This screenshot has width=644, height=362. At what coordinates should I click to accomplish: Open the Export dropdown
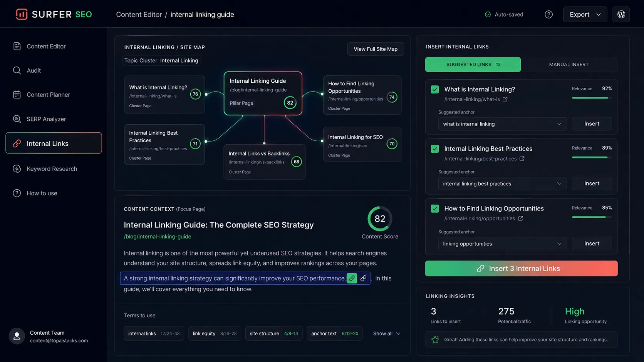[x=585, y=14]
